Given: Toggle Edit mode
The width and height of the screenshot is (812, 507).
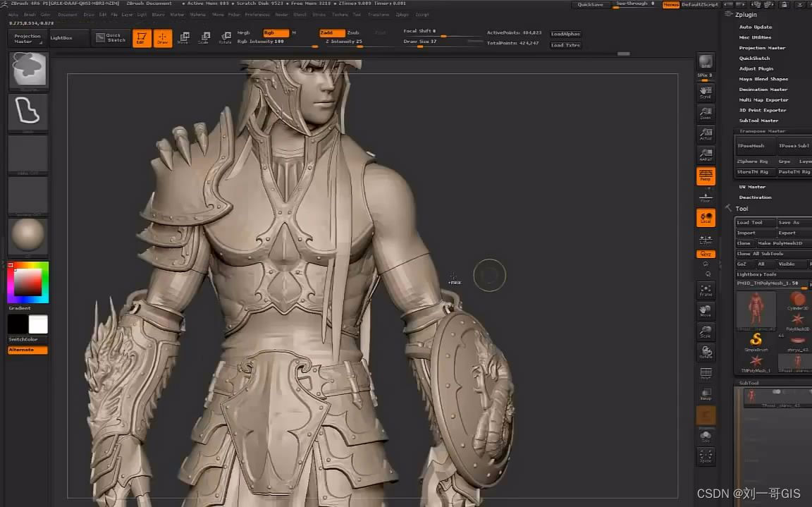Looking at the screenshot, I should [x=142, y=37].
